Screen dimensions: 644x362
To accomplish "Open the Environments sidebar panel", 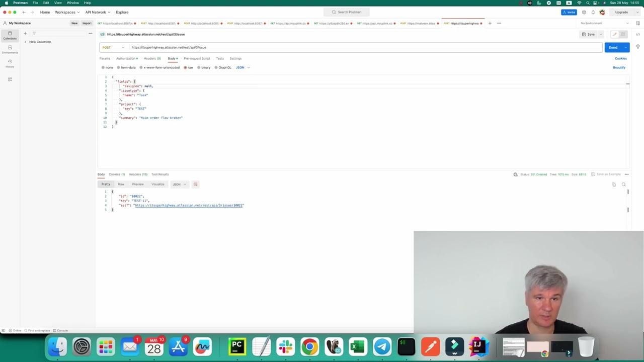I will click(x=10, y=49).
